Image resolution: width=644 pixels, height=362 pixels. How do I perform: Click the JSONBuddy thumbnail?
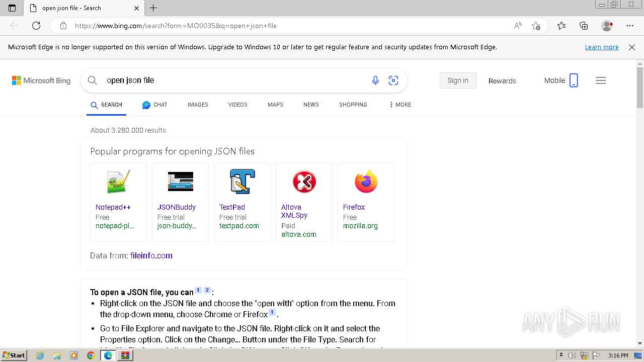click(x=180, y=182)
